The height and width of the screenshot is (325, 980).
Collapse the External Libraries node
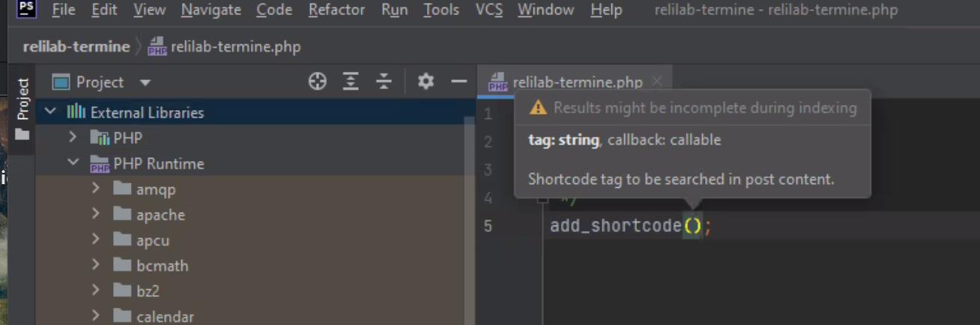pyautogui.click(x=50, y=112)
